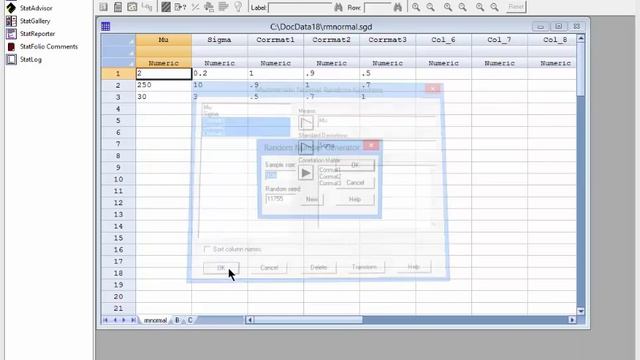Click the Row input field
This screenshot has height=360, width=640.
pyautogui.click(x=378, y=7)
